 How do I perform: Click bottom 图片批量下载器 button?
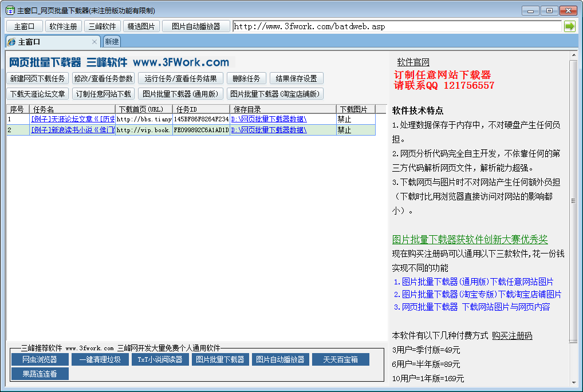click(220, 359)
